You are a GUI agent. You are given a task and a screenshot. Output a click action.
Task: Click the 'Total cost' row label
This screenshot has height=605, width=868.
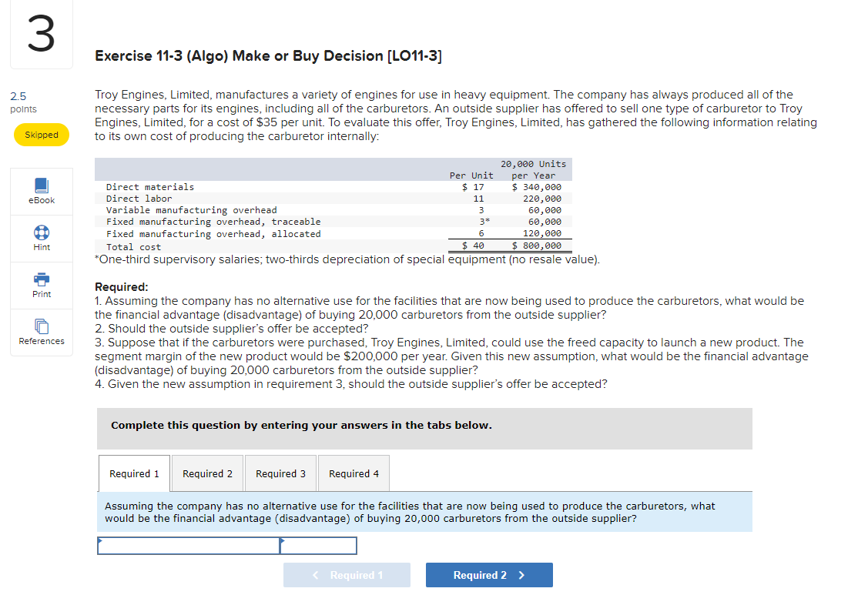coord(133,247)
